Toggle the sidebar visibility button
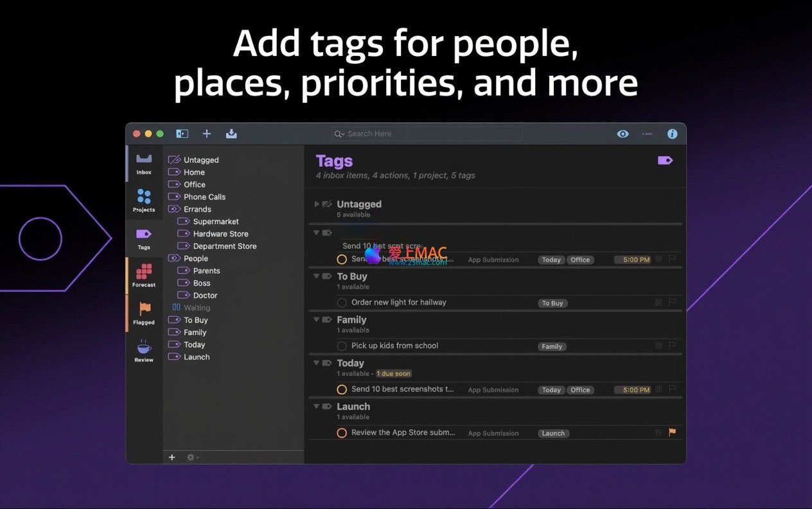Screen dimensions: 812x509 click(x=182, y=134)
